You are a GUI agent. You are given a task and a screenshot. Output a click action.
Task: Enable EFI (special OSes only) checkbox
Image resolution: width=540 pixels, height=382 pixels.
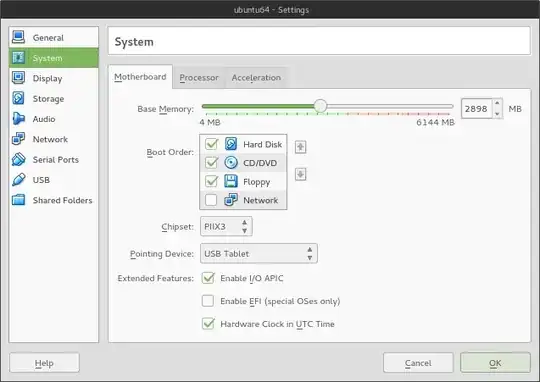click(208, 301)
